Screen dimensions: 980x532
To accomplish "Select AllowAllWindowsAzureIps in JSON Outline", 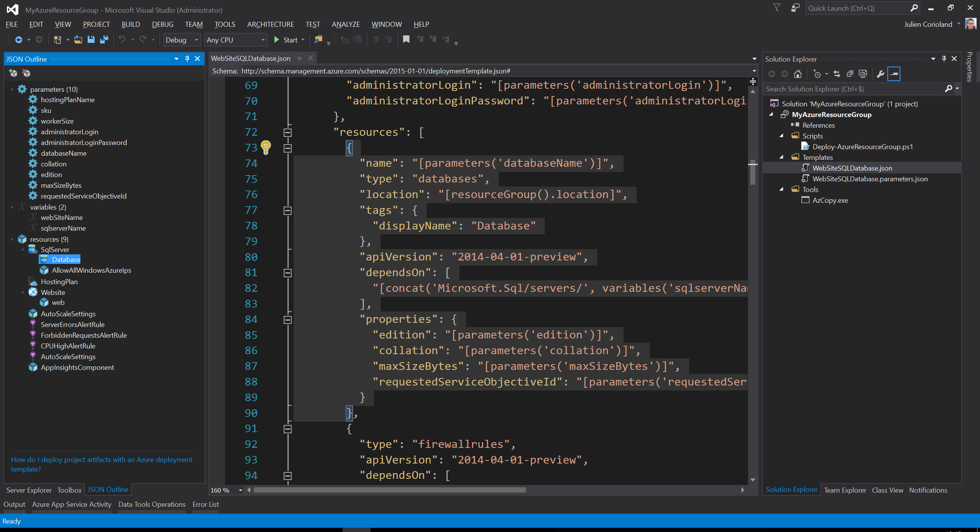I will 91,270.
